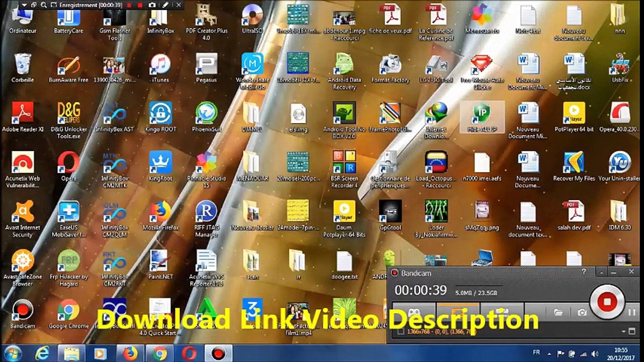Click the magnifier on the Enregistrement bar

[44, 5]
